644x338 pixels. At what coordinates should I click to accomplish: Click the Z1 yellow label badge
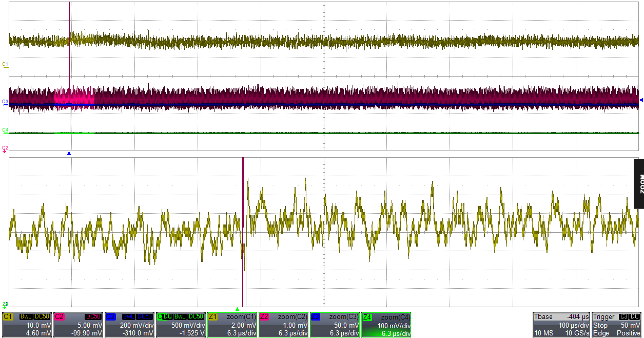pyautogui.click(x=213, y=317)
